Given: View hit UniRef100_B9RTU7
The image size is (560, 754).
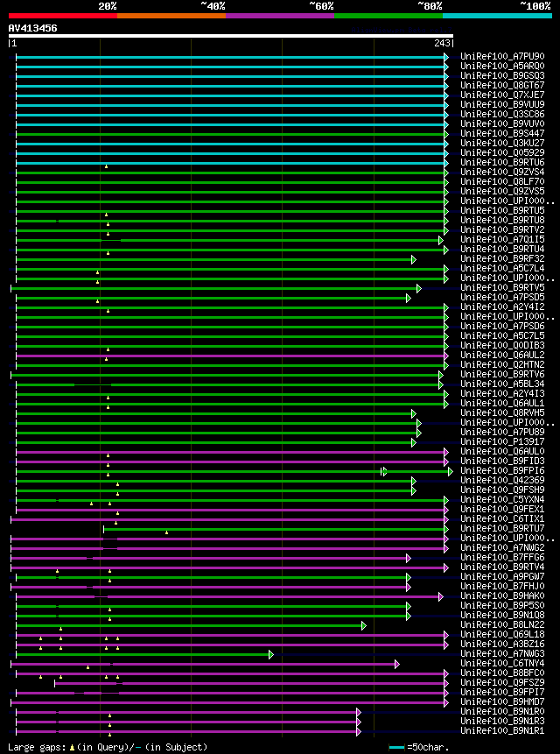Looking at the screenshot, I should (502, 528).
